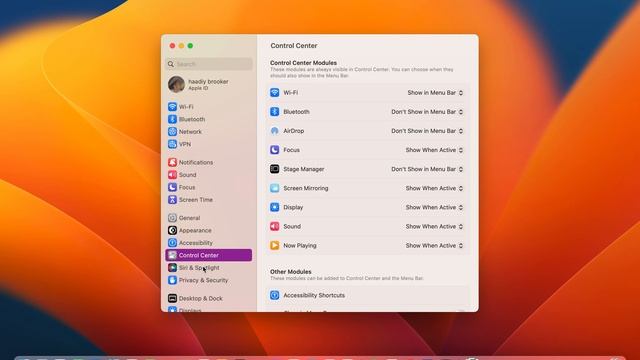
Task: Zoom the window with the green button
Action: click(x=190, y=46)
